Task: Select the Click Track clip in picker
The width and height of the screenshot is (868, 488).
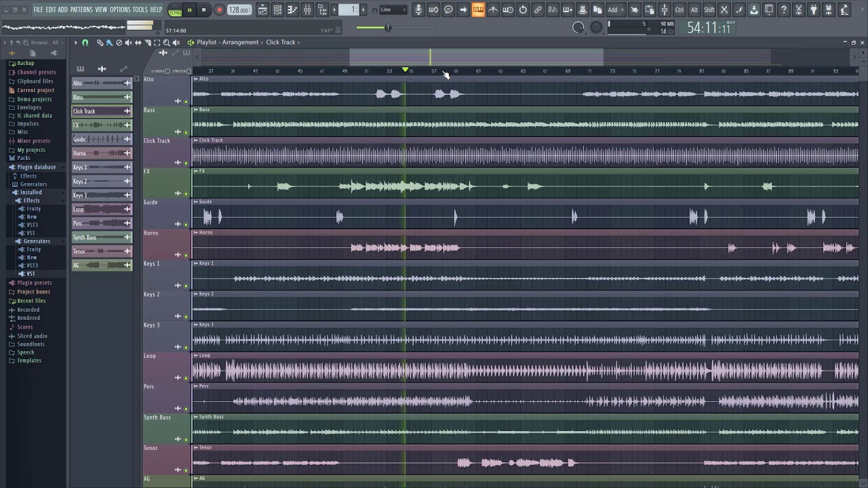Action: click(102, 111)
